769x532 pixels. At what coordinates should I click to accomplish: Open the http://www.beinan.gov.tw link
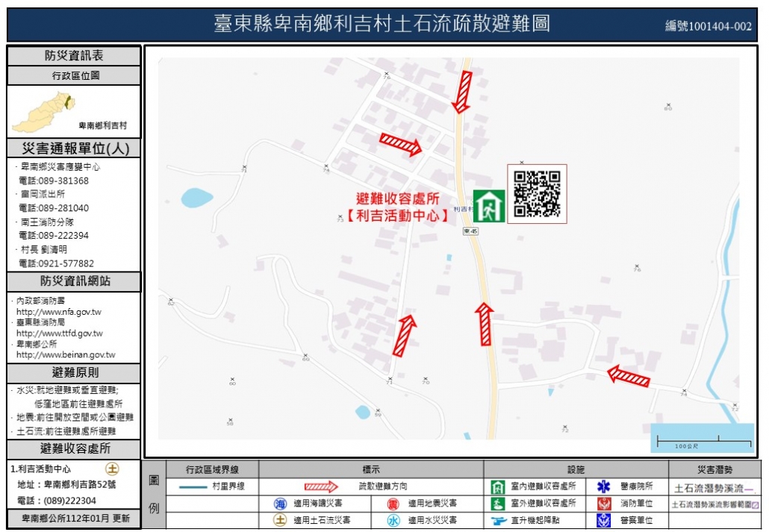coord(66,354)
